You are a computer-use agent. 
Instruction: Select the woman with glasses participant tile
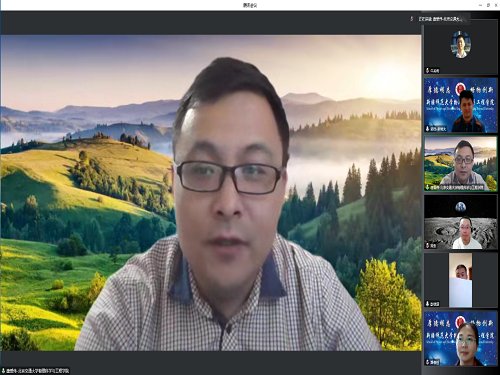pyautogui.click(x=461, y=338)
